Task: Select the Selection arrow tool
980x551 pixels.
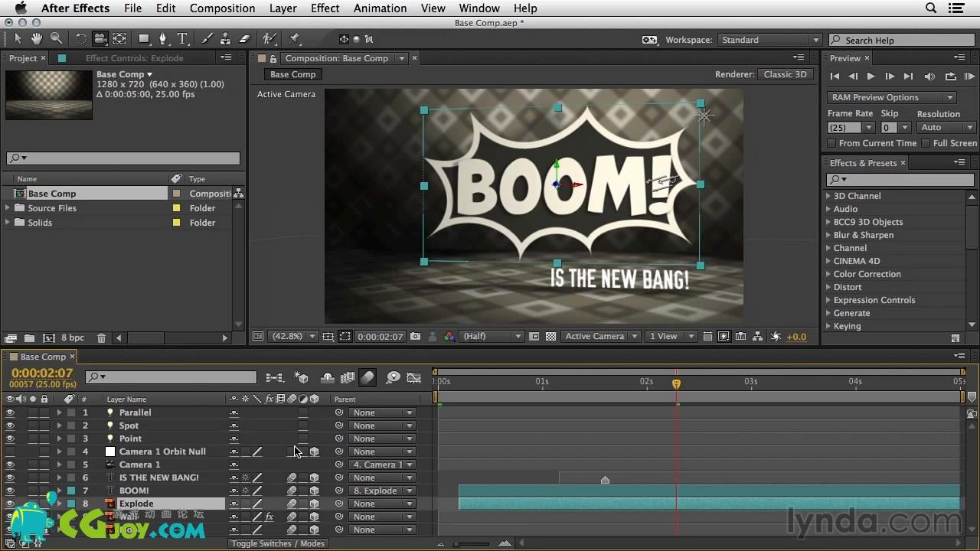Action: pos(18,38)
